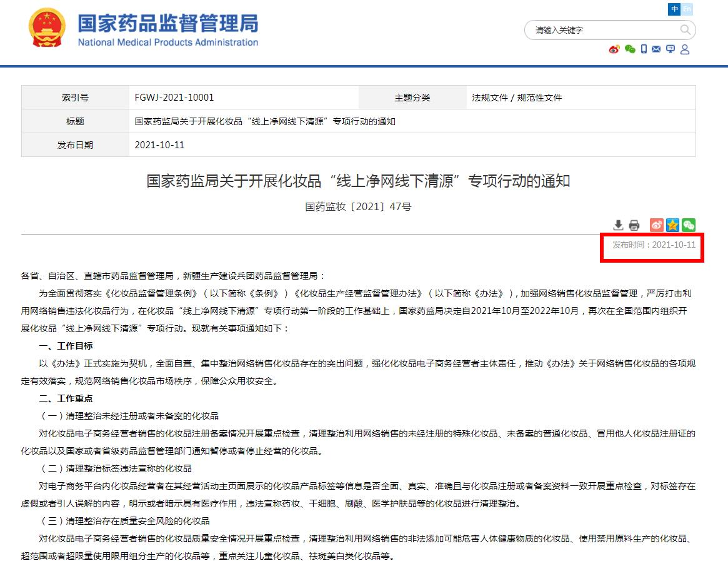This screenshot has width=728, height=561.
Task: Click the 国家药品监督管理局 site title
Action: (168, 23)
